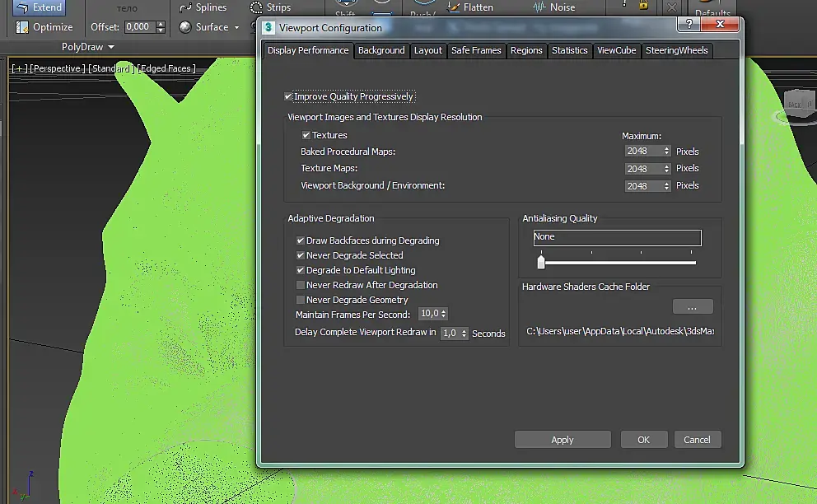Click the shaders cache folder path
Screen dimensions: 817x504
point(620,331)
